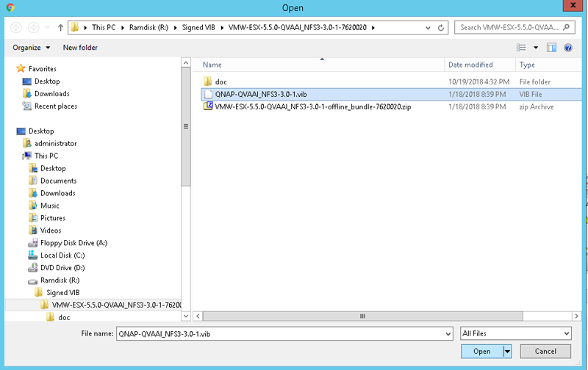This screenshot has height=370, width=588.
Task: Sort files by Date modified column
Action: [470, 65]
